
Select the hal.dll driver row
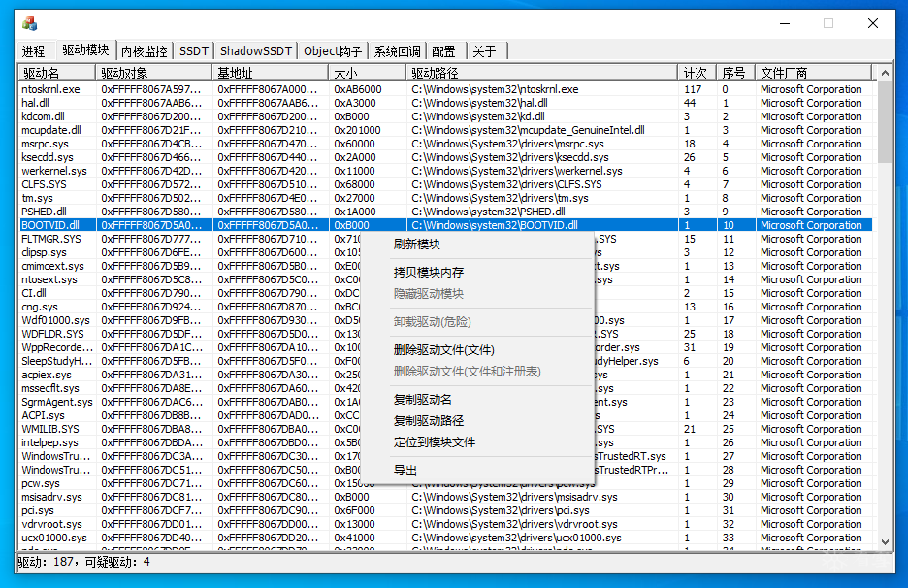[445, 103]
